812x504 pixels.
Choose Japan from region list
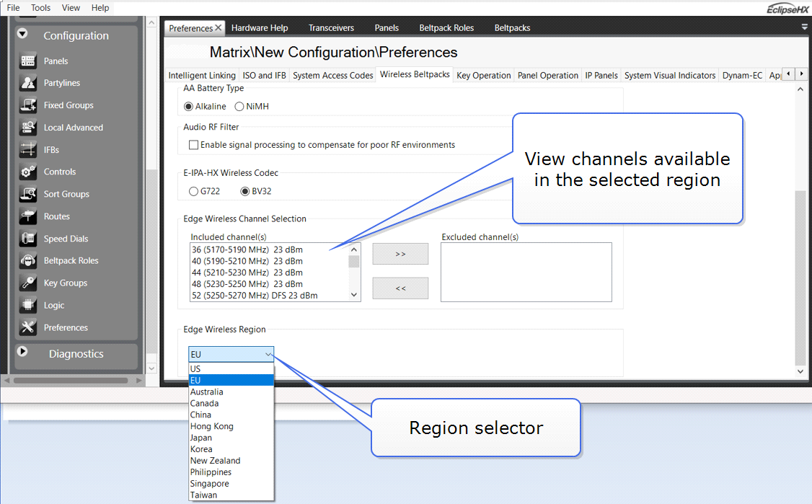[x=231, y=438]
